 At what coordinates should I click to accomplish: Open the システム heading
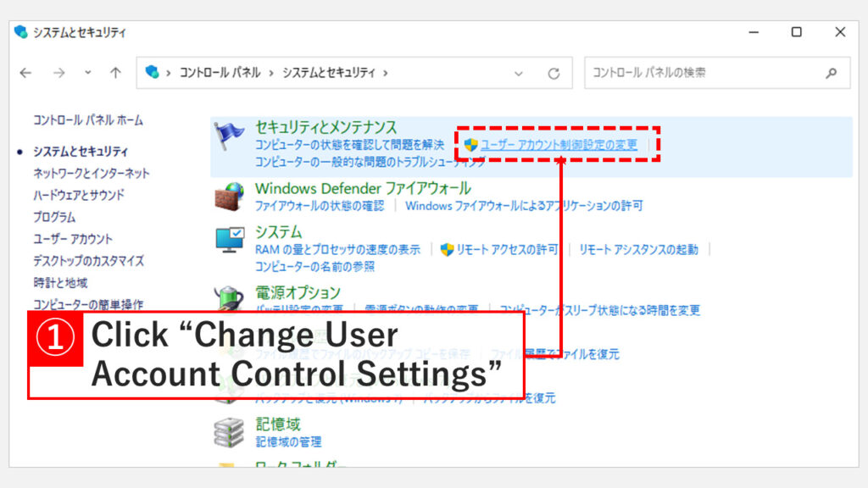278,232
